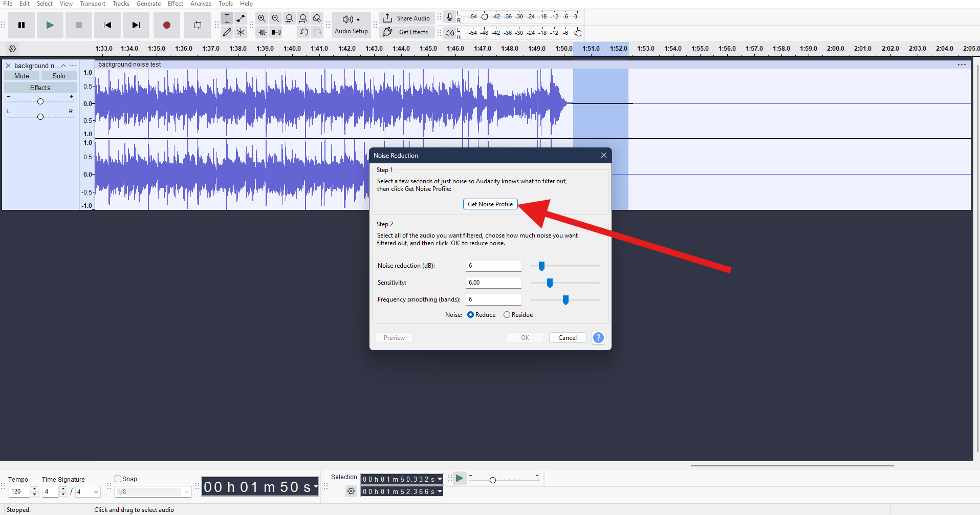Click the Get Noise Profile button

tap(490, 204)
